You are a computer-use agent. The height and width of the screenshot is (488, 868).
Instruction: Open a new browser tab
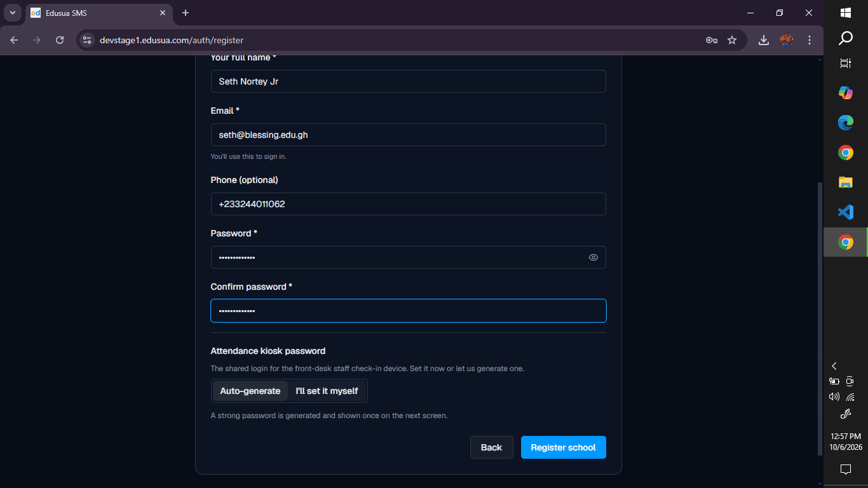186,13
